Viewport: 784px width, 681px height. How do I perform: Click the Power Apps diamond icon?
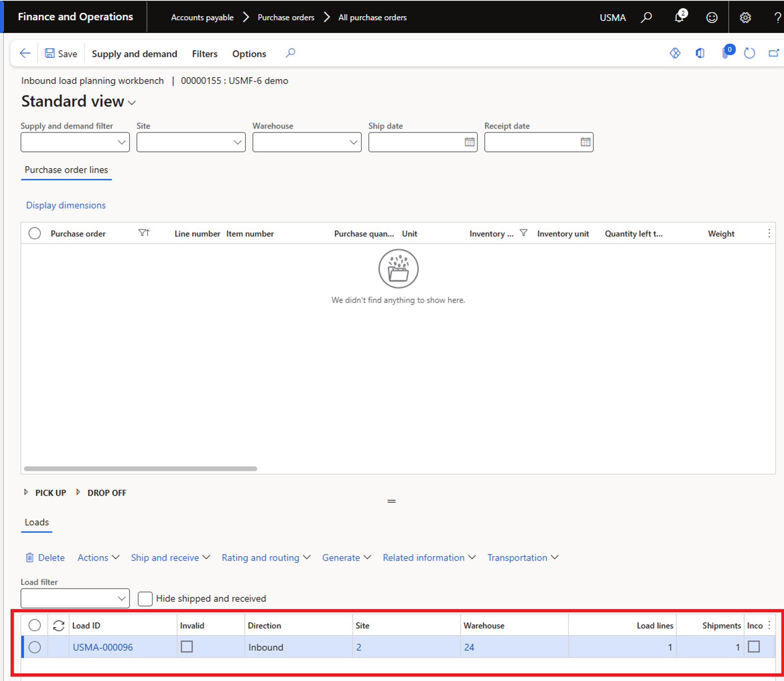tap(675, 53)
